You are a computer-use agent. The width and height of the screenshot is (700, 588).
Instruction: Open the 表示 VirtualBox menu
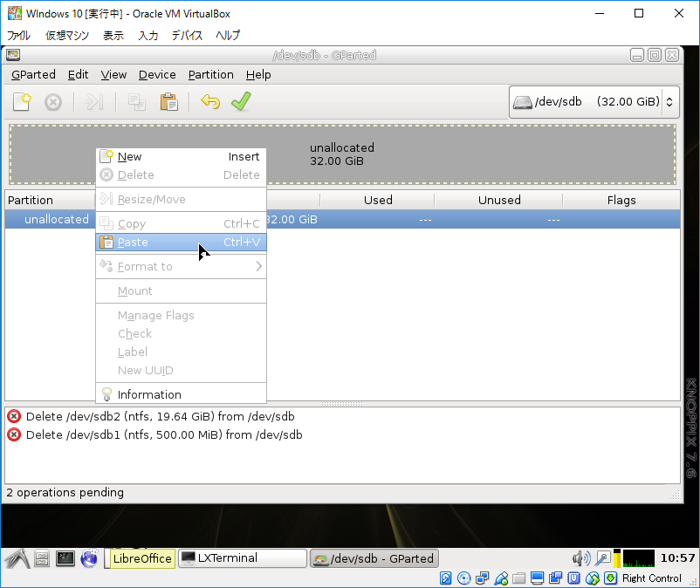click(113, 35)
